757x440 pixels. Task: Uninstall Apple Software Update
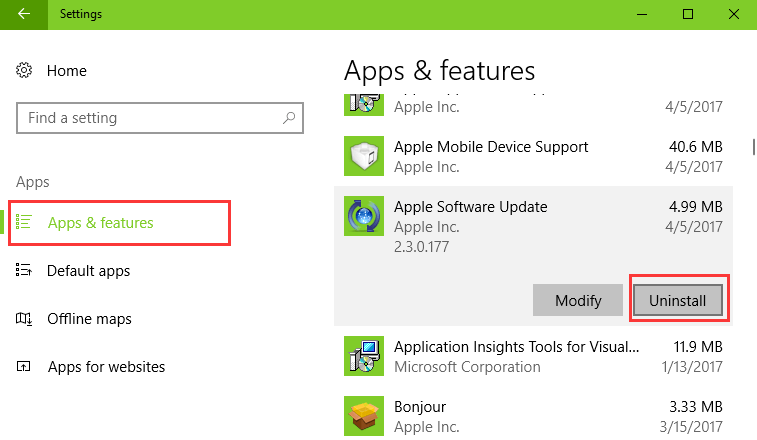677,300
